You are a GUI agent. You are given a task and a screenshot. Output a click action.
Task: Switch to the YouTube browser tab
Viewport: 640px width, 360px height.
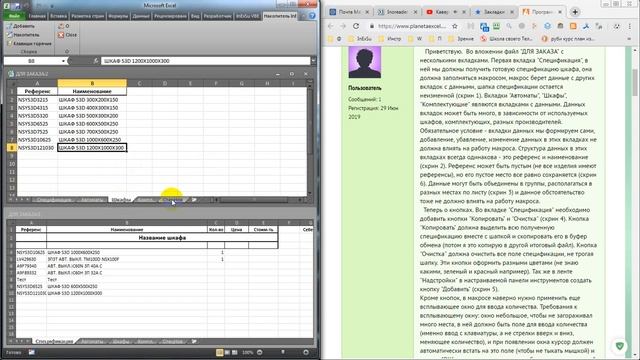point(445,12)
